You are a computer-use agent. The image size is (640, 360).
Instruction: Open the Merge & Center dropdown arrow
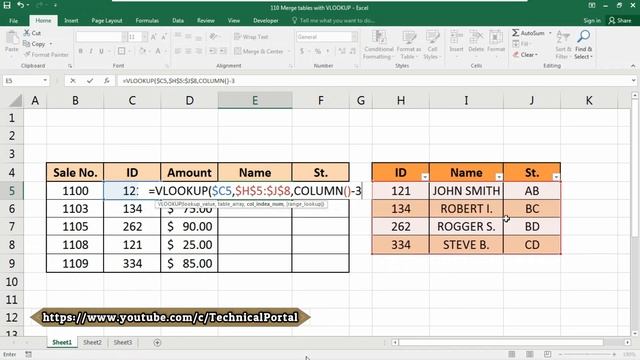(289, 51)
